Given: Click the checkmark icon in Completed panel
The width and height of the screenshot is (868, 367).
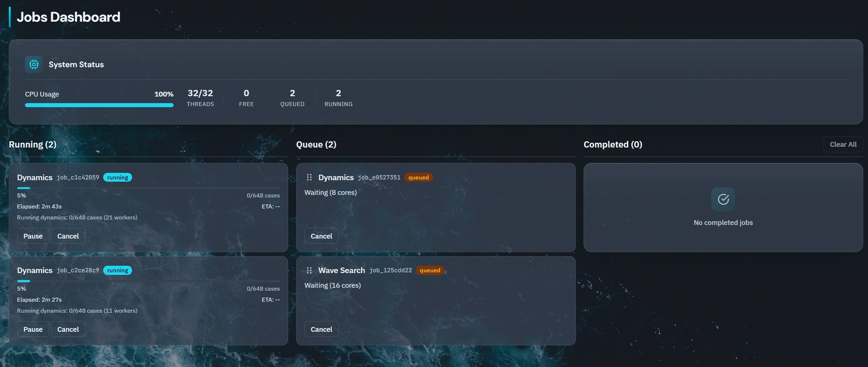Looking at the screenshot, I should [x=723, y=199].
